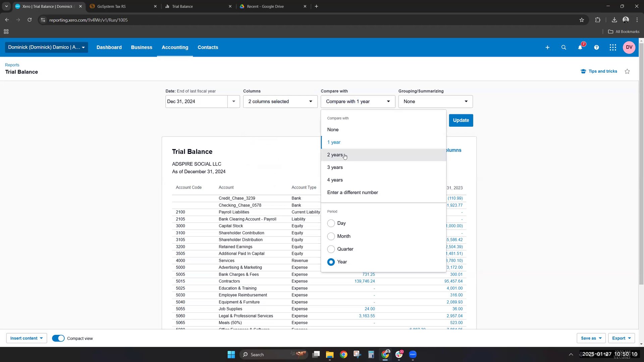Screen dimensions: 644x362
Task: Select the Month period radio button
Action: pos(331,236)
